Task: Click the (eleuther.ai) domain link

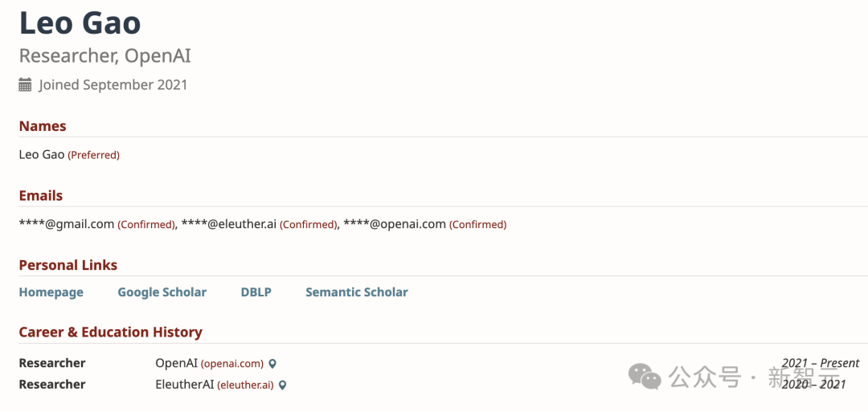Action: (x=245, y=385)
